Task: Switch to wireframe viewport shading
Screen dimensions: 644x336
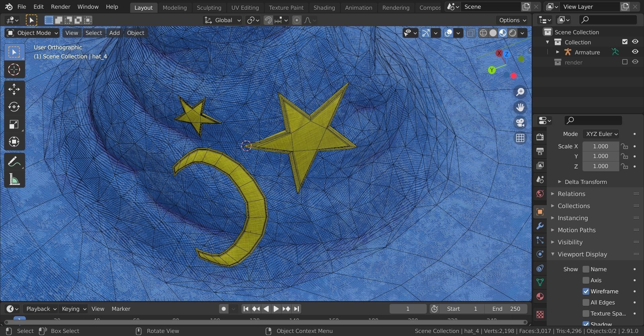Action: coord(483,33)
